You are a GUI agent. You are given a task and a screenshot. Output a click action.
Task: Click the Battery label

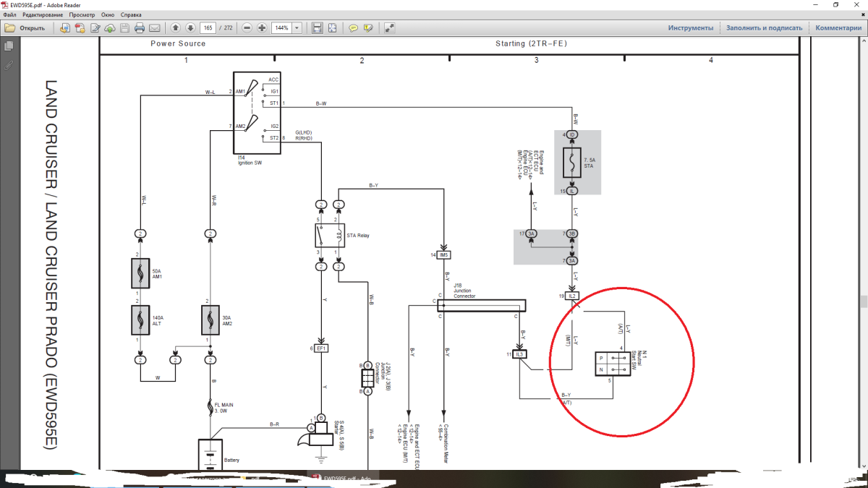tap(232, 460)
